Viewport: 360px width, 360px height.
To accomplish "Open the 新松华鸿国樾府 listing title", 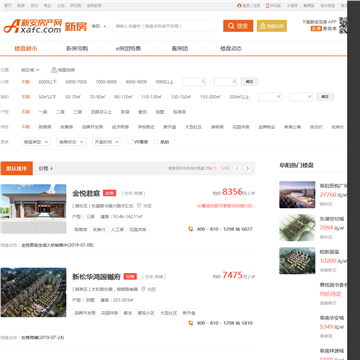I will pos(97,277).
